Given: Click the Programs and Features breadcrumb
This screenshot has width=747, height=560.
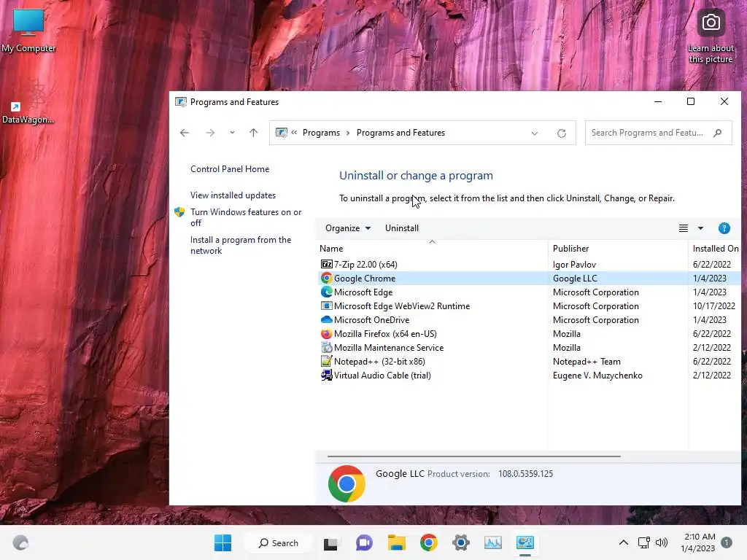Looking at the screenshot, I should tap(400, 133).
